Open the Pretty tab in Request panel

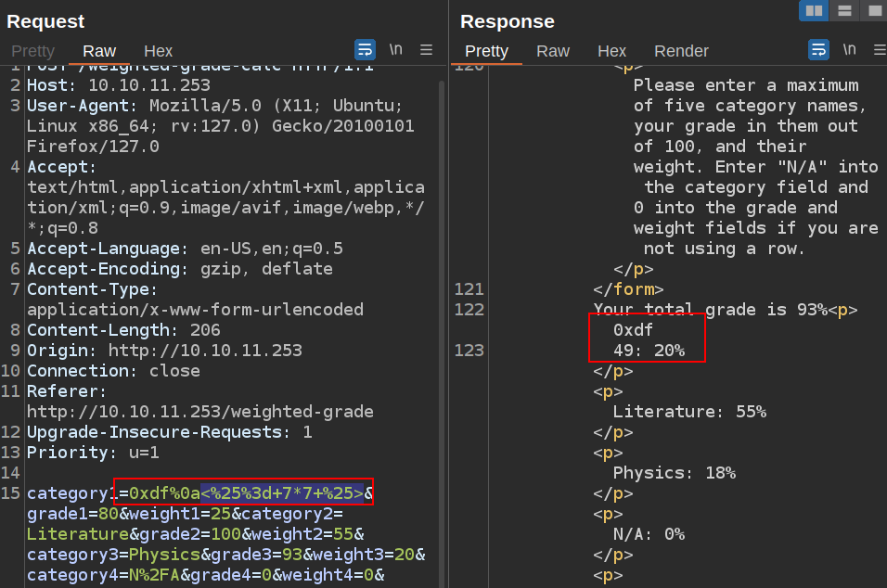point(32,51)
